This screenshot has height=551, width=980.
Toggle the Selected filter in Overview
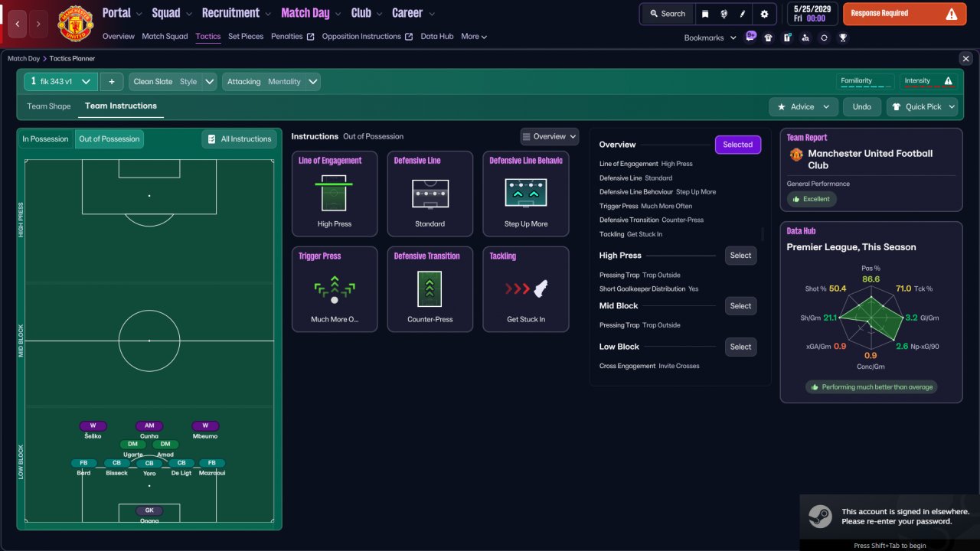(737, 145)
